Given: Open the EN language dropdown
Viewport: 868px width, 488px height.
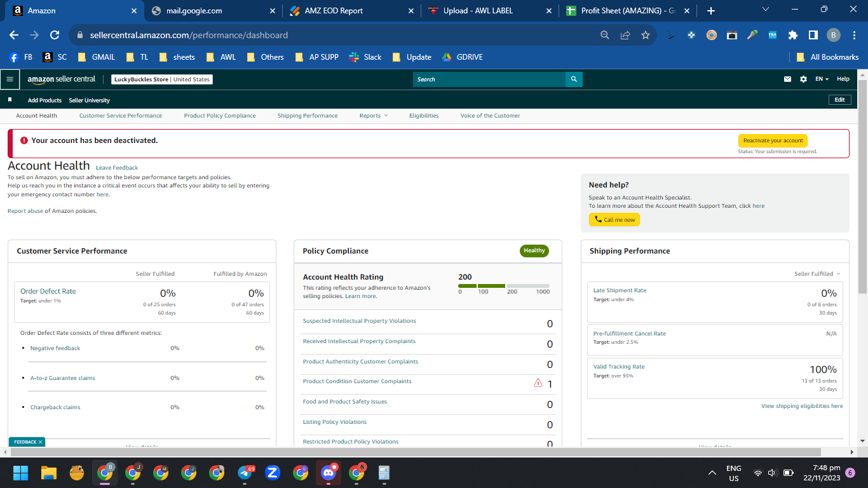Looking at the screenshot, I should 822,79.
